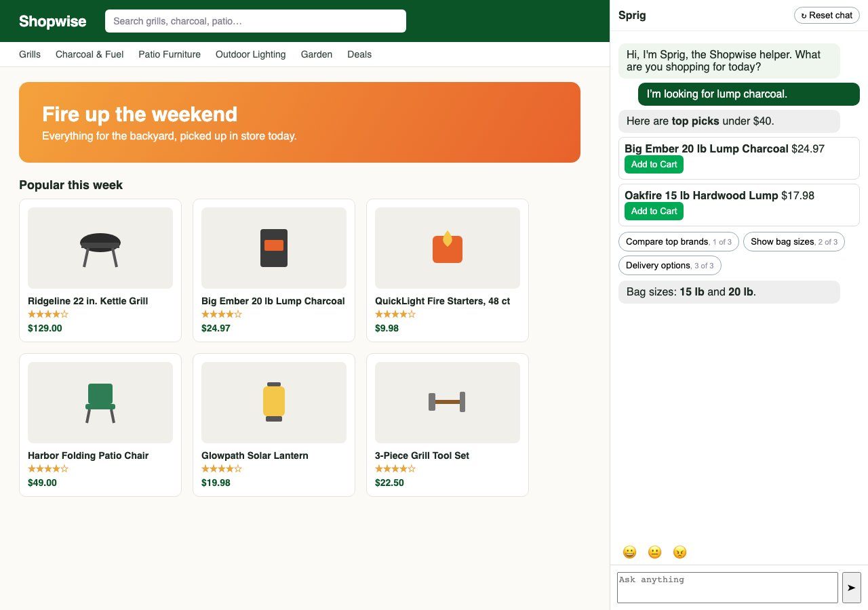868x610 pixels.
Task: Click the $22.50 price
Action: [389, 483]
